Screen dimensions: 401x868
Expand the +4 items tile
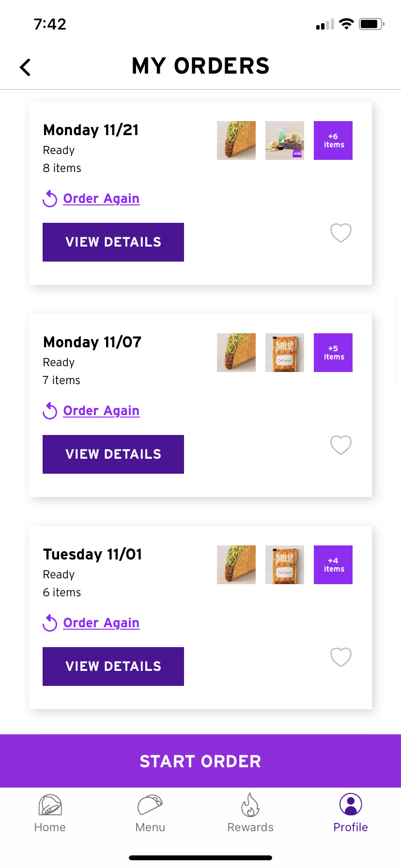click(x=333, y=565)
